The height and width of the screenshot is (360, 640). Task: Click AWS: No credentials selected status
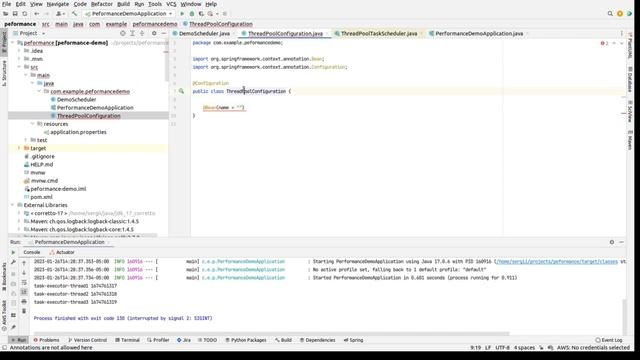[593, 348]
